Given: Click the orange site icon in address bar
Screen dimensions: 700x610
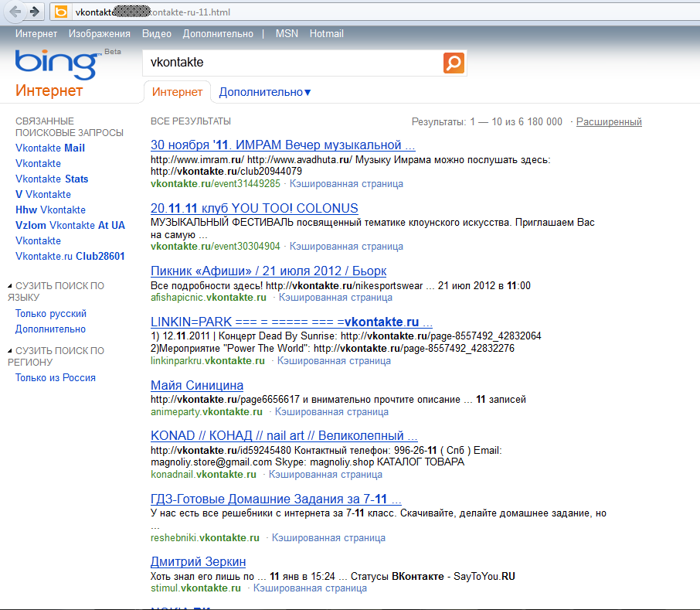Looking at the screenshot, I should click(61, 12).
